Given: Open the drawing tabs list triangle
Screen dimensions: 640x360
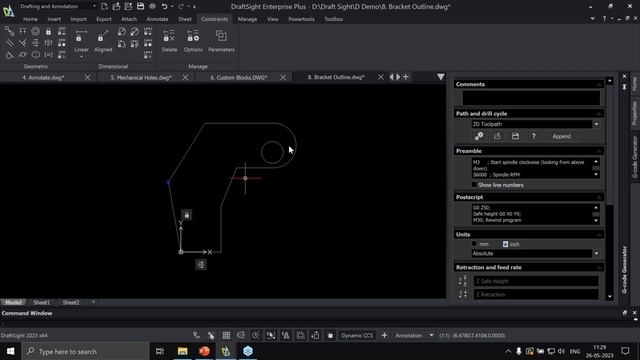Looking at the screenshot, I should point(440,77).
